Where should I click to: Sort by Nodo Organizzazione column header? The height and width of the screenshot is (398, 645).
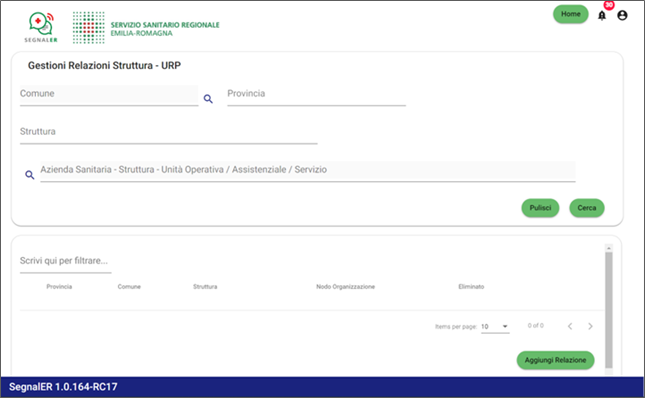click(346, 287)
